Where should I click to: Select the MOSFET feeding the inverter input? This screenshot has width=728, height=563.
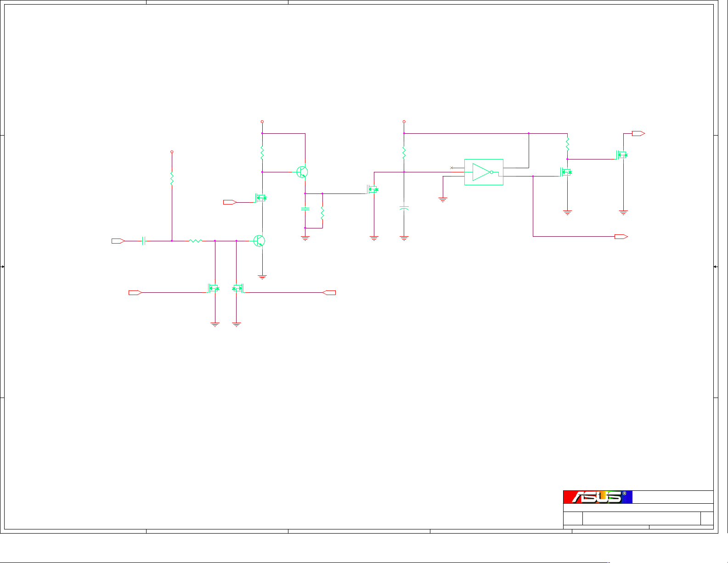point(372,189)
